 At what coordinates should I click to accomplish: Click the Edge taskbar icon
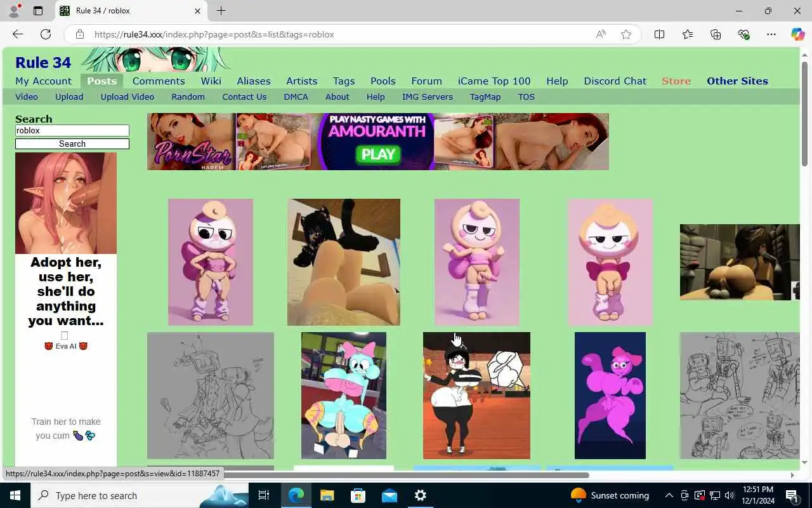[296, 495]
